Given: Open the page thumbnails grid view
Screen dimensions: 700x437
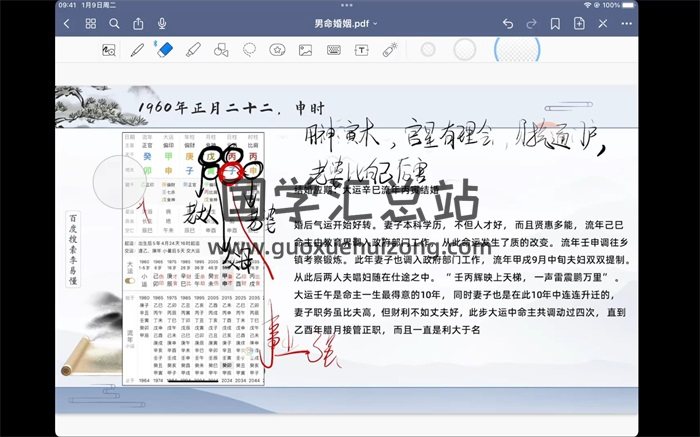Looking at the screenshot, I should [x=91, y=23].
